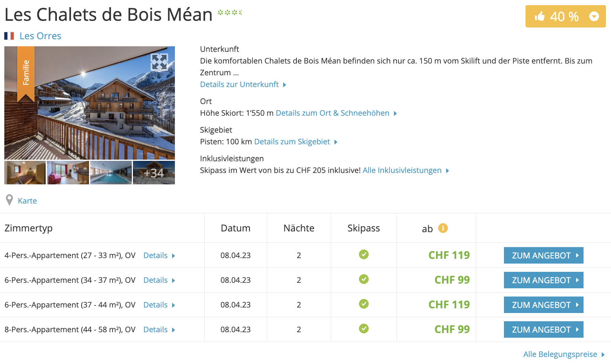Open Details for 6-Pers.-Appartement (34 - 37 m²)
The height and width of the screenshot is (364, 611).
click(159, 280)
